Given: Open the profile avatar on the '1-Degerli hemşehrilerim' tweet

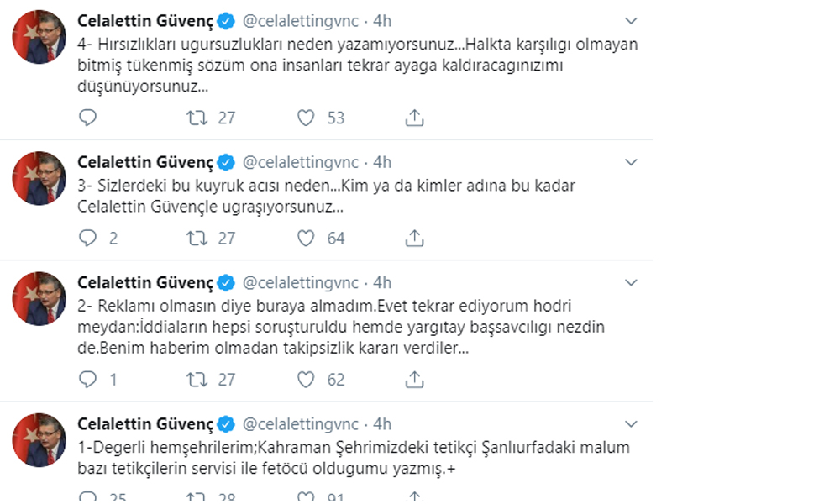Looking at the screenshot, I should [39, 439].
